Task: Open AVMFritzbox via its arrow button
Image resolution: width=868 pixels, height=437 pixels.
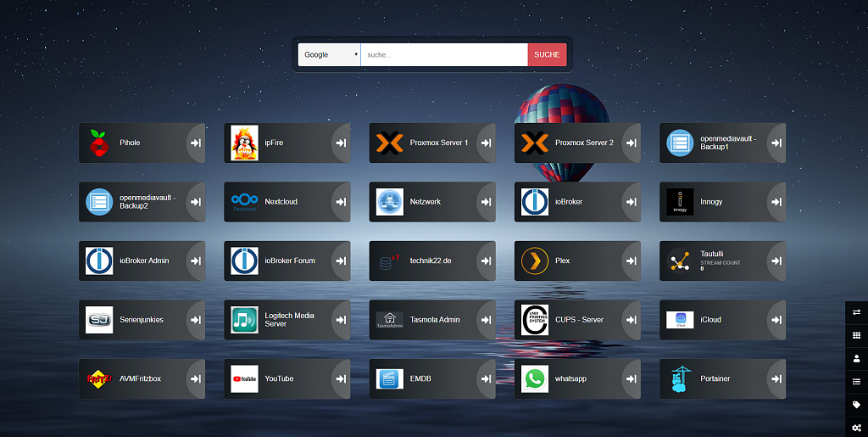Action: coord(196,378)
